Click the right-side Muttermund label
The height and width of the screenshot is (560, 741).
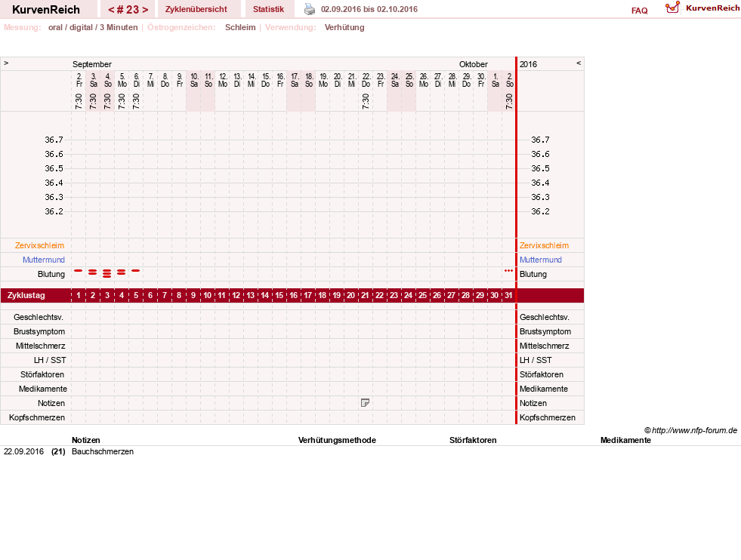(x=541, y=260)
